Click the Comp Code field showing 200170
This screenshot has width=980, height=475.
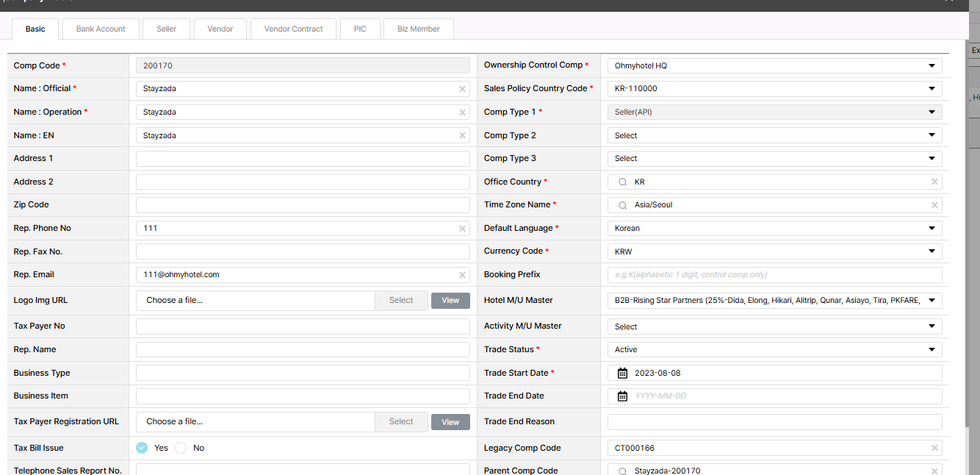coord(303,65)
